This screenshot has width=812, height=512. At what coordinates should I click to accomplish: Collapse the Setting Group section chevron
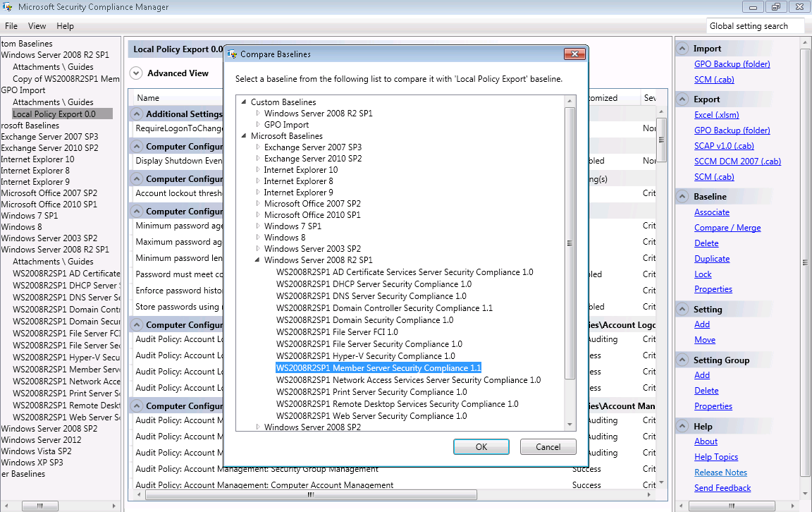[x=682, y=360]
